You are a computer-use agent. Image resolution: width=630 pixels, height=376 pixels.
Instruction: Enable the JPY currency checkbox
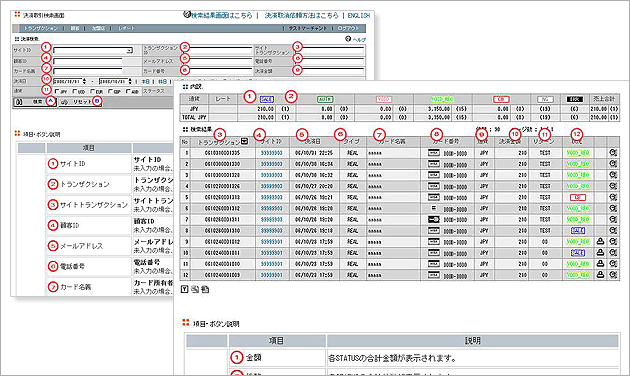pyautogui.click(x=57, y=92)
